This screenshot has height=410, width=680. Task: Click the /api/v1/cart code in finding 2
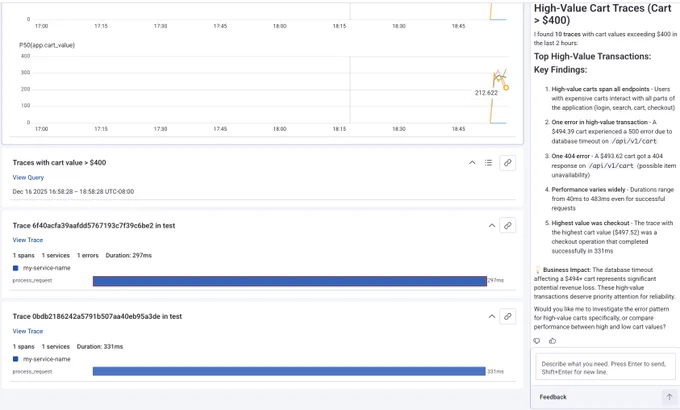(x=634, y=141)
